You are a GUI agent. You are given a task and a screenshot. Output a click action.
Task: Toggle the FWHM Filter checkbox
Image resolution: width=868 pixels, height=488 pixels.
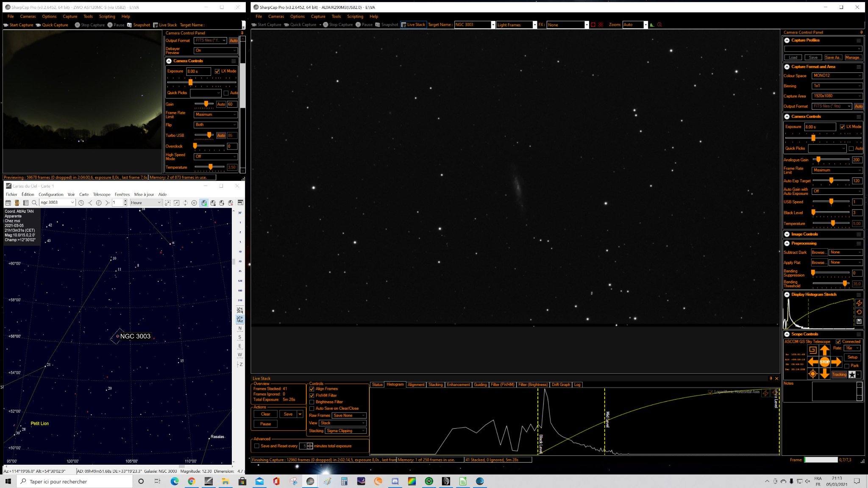[x=312, y=395]
